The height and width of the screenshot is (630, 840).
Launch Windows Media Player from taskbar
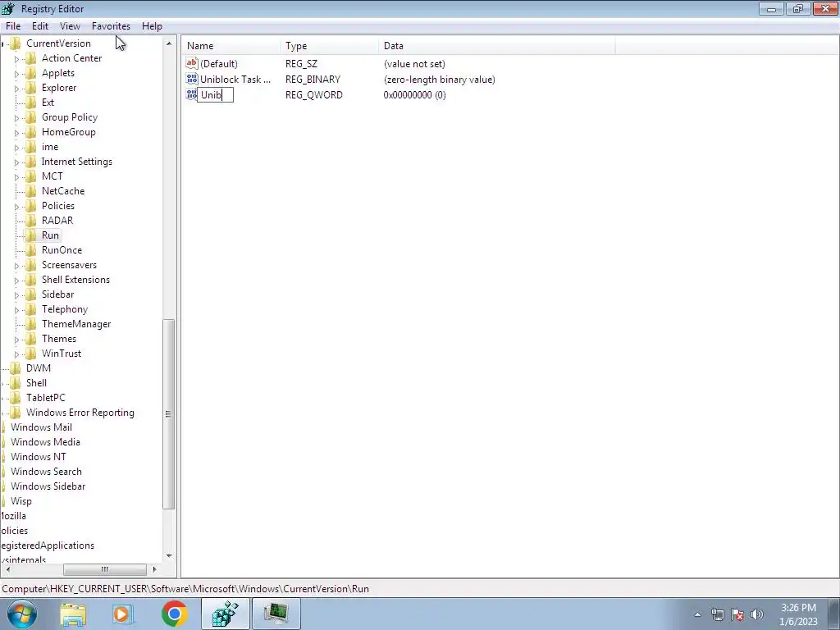(123, 614)
